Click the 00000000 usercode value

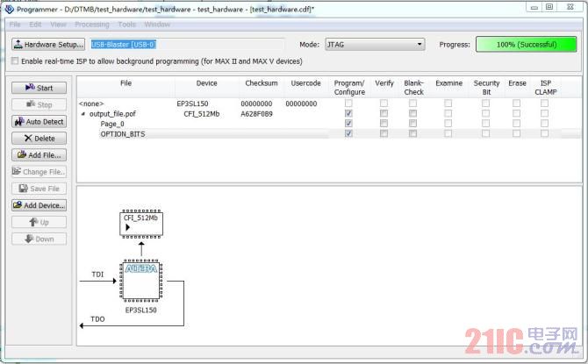[x=301, y=103]
